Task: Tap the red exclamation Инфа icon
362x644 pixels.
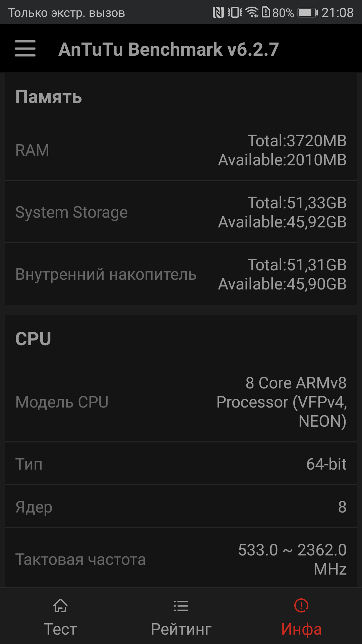Action: pyautogui.click(x=301, y=606)
